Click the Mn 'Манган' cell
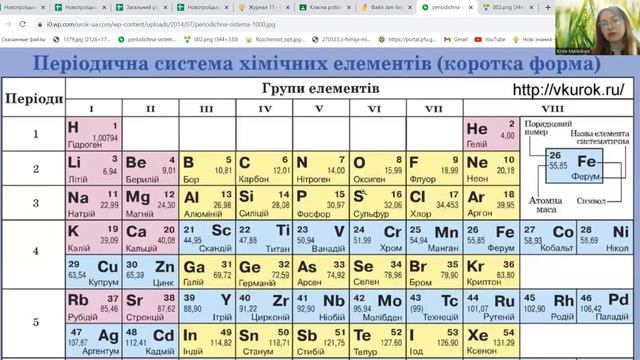Screen dimensions: 640x360 434,238
